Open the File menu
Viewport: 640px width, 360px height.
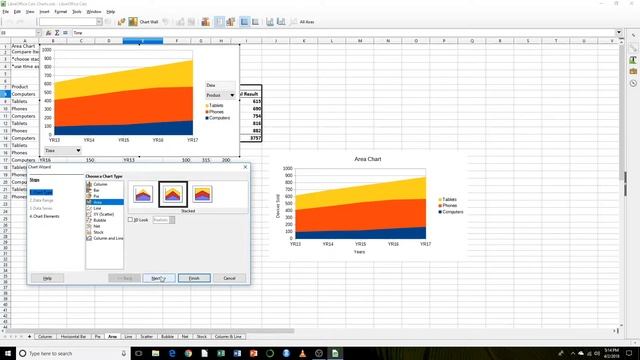(x=6, y=12)
